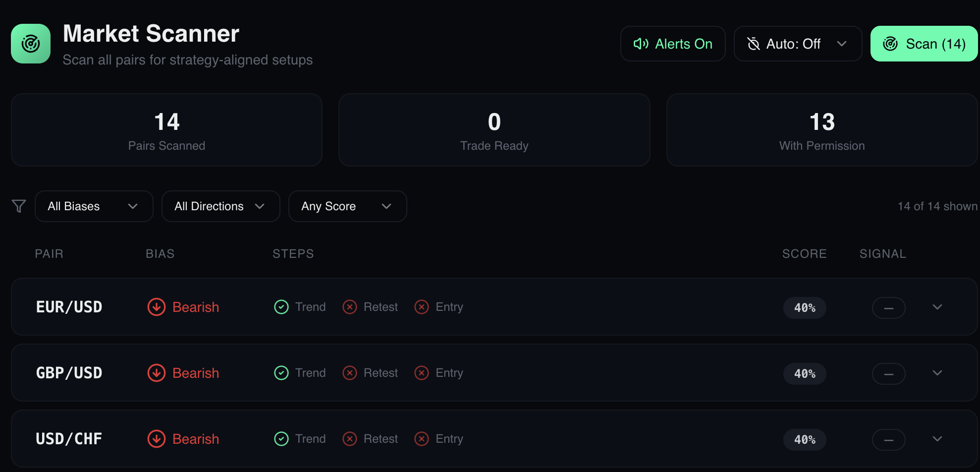Viewport: 980px width, 472px height.
Task: Click the EUR/USD signal dash pill
Action: [x=889, y=308]
